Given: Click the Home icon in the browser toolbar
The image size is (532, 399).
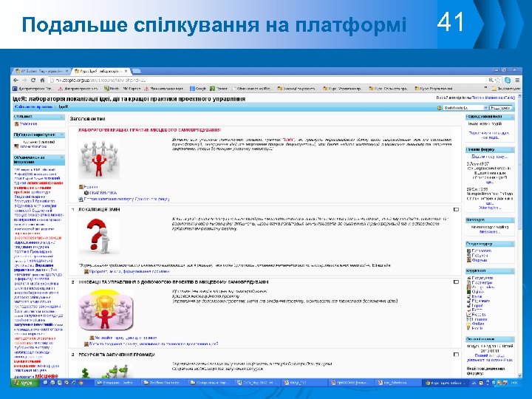Looking at the screenshot, I should pos(42,80).
